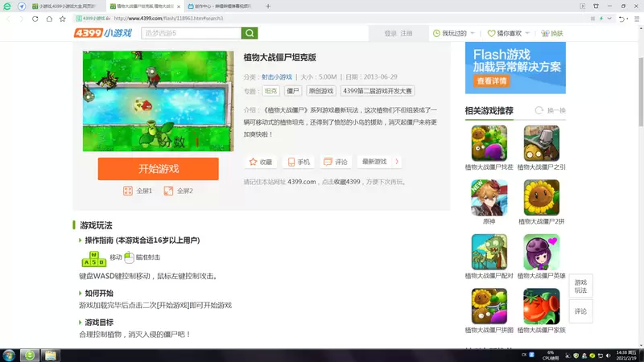
Task: Click the taskbar clock and date
Action: pos(627,356)
